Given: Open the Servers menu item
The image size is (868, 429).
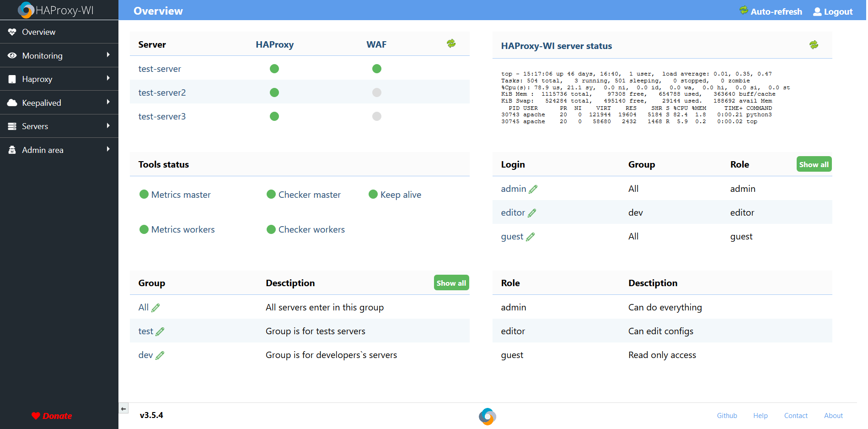Looking at the screenshot, I should coord(59,126).
